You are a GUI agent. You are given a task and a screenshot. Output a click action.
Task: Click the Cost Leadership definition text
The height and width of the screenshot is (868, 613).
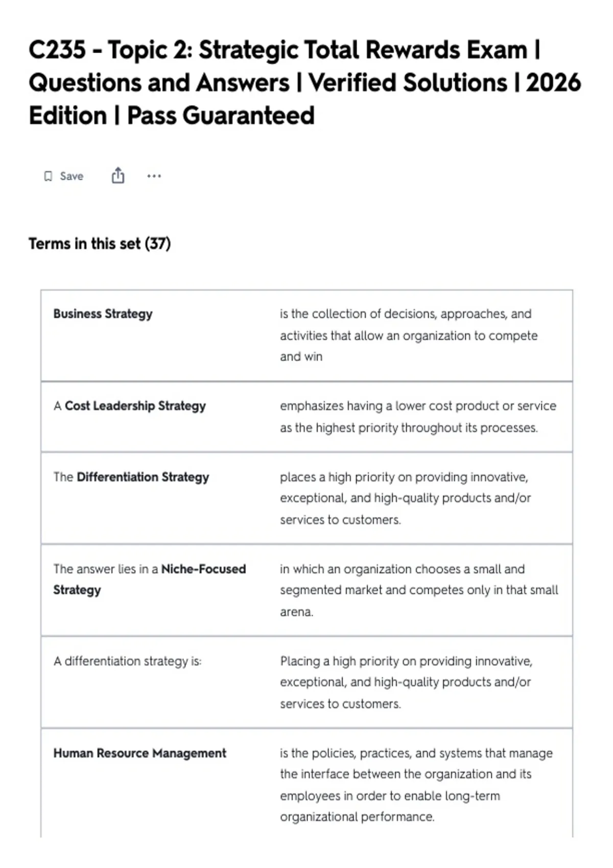(x=418, y=417)
